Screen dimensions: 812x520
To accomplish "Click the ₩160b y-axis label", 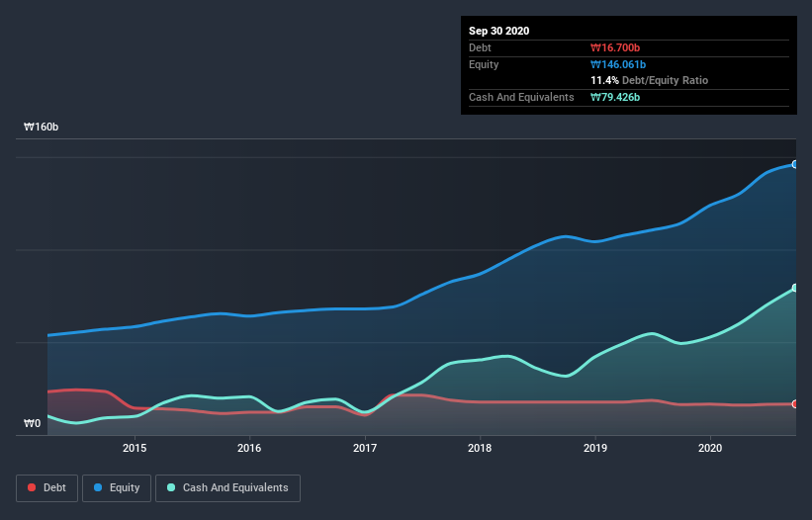I will click(41, 127).
